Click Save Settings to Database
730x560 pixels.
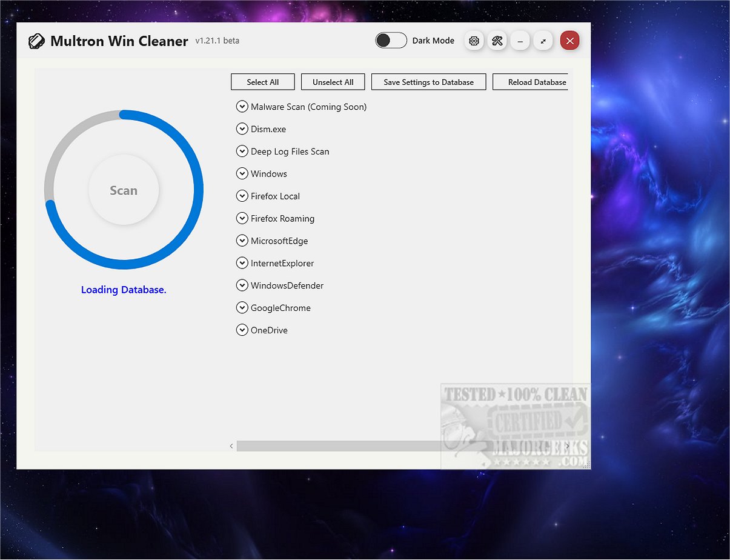(x=428, y=82)
